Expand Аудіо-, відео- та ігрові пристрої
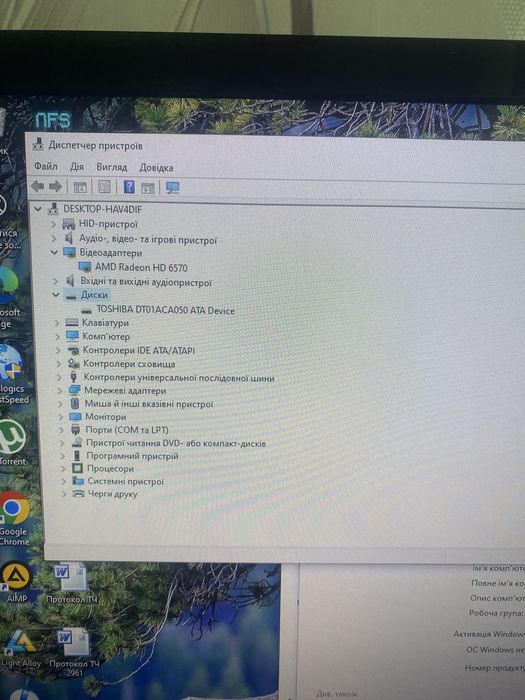The width and height of the screenshot is (525, 700). (54, 238)
